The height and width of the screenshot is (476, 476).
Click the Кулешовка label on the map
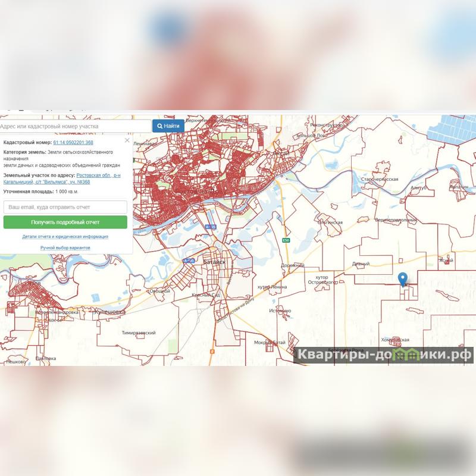click(110, 312)
